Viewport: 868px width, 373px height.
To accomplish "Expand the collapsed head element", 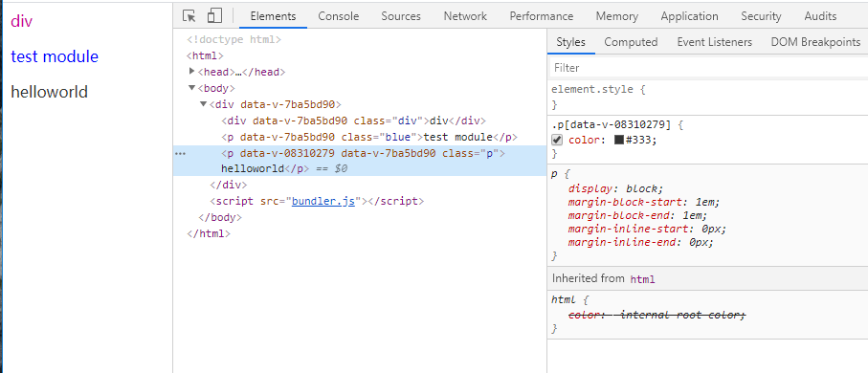I will [192, 72].
